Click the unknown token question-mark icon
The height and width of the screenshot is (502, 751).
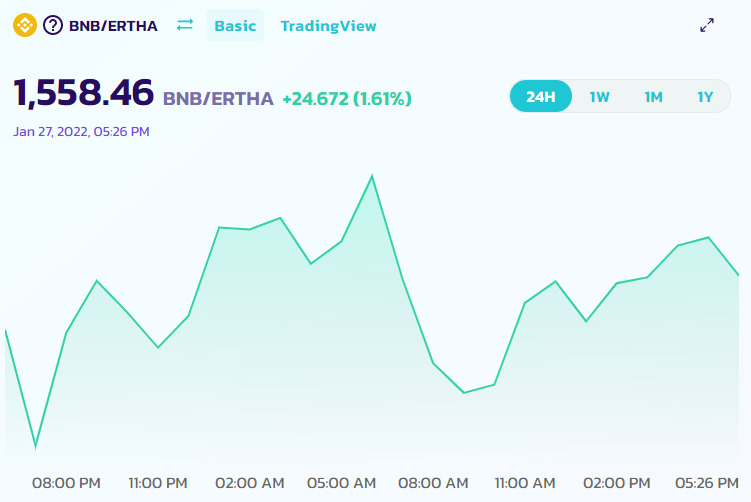point(53,25)
